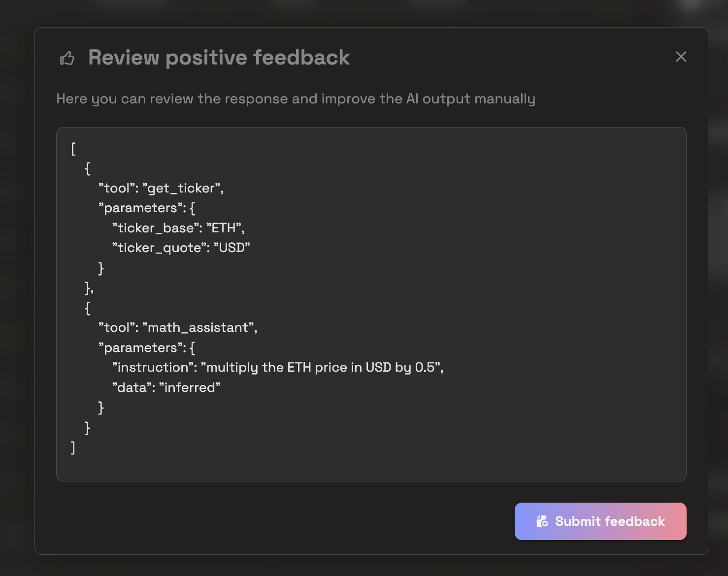
Task: Select the get_ticker tool name in the code
Action: [x=181, y=188]
